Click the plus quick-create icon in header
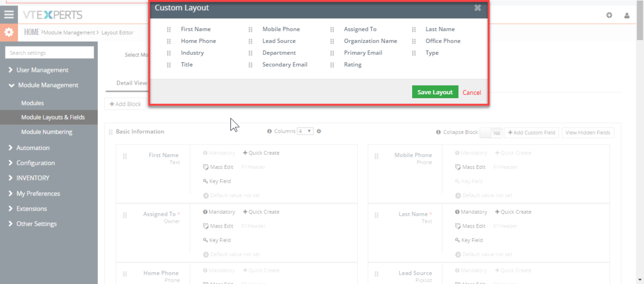This screenshot has width=644, height=284. pos(609,16)
